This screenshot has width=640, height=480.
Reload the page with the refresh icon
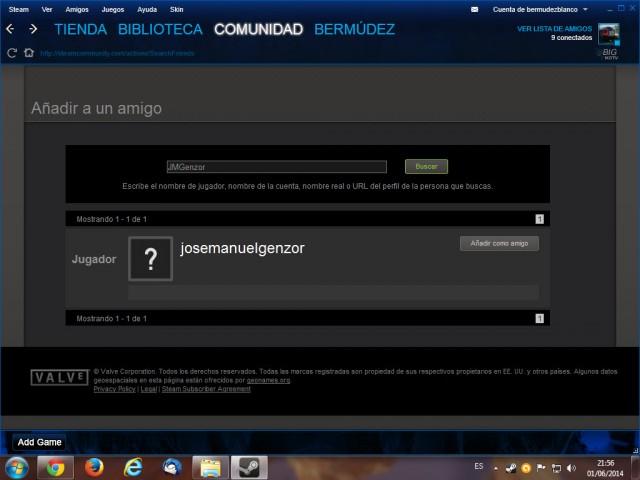pos(12,52)
